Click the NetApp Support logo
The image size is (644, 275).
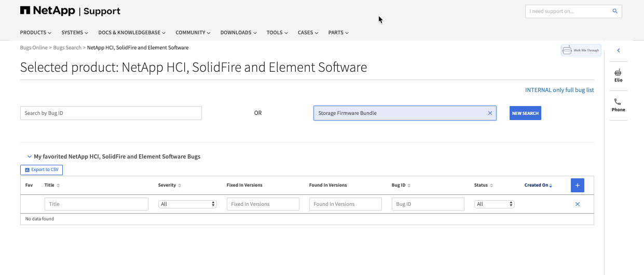70,11
